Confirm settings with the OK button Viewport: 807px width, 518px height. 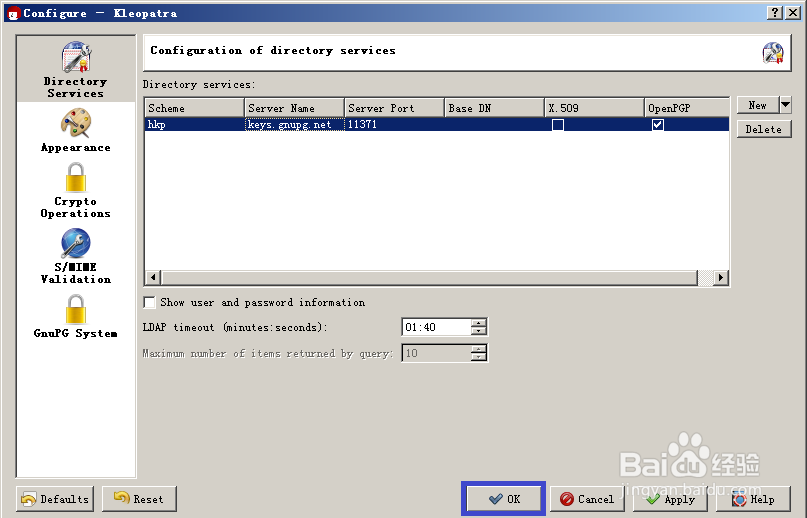click(503, 498)
